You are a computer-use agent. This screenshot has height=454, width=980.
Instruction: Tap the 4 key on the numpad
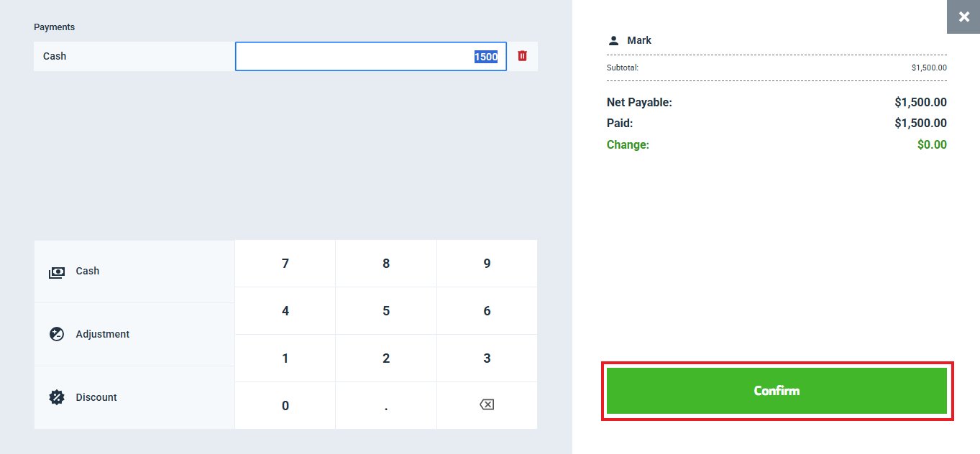[285, 311]
